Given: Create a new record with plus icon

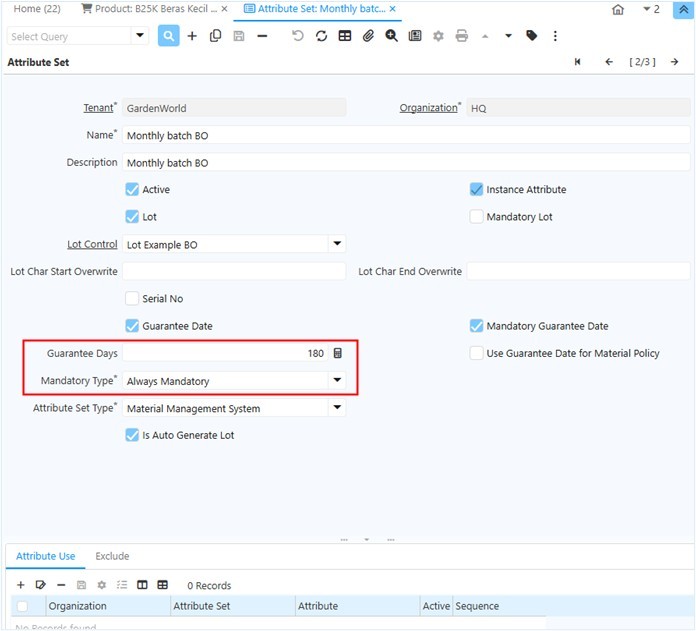Looking at the screenshot, I should point(192,36).
